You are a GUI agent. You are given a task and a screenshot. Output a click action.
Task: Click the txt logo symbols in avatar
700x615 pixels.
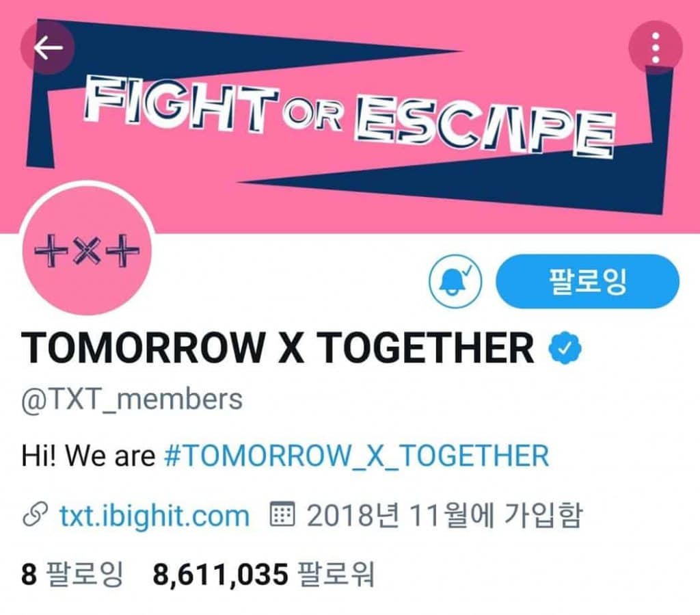tap(87, 250)
